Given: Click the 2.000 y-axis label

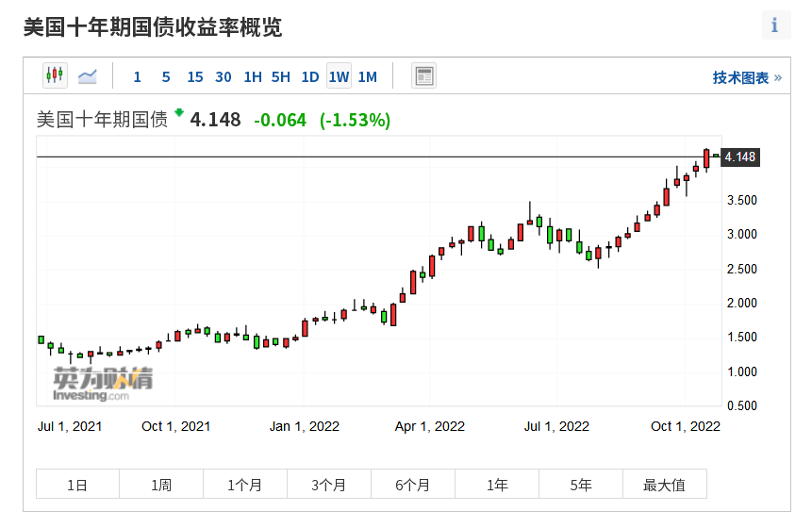Looking at the screenshot, I should (742, 303).
